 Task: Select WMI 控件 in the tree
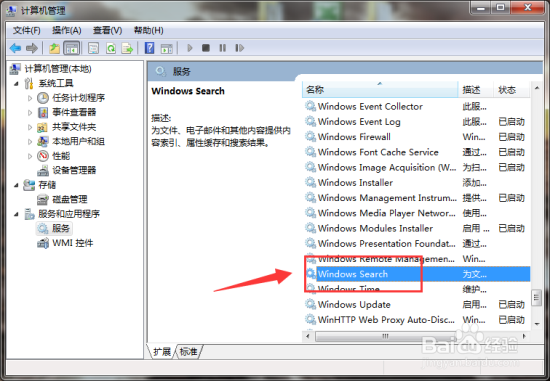(72, 243)
